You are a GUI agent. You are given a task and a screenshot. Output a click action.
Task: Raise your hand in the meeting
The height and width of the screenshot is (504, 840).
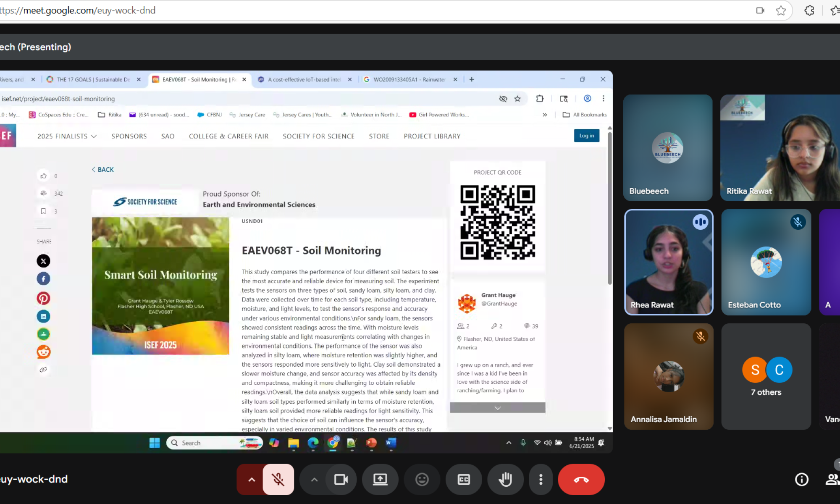click(505, 479)
